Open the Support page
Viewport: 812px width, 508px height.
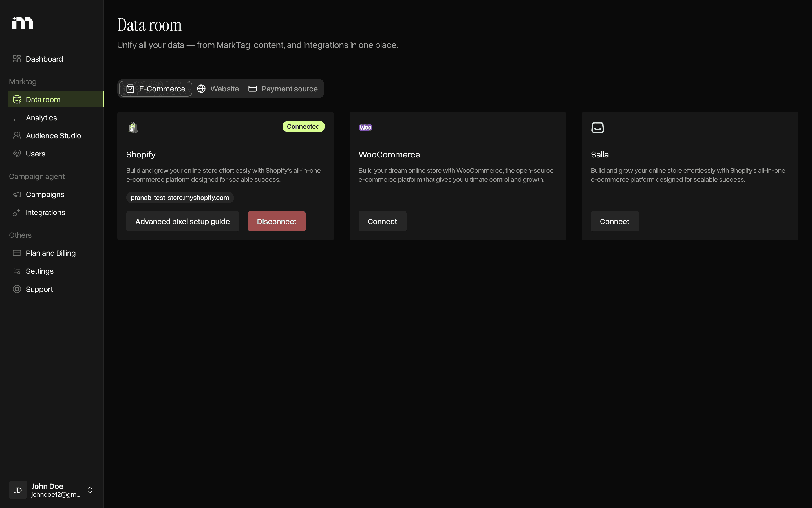[x=56, y=289]
